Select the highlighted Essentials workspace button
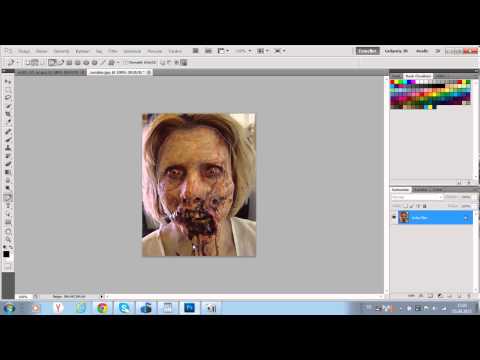 coord(368,51)
